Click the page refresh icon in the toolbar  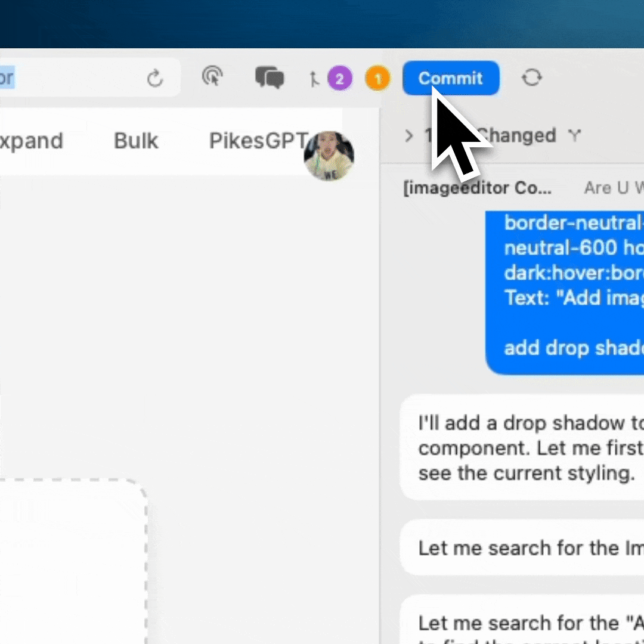click(x=155, y=78)
